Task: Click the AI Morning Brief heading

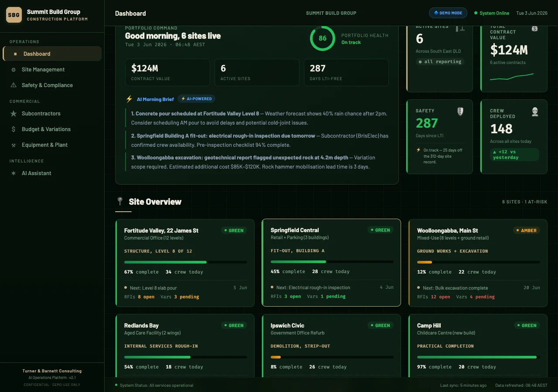Action: coord(155,99)
